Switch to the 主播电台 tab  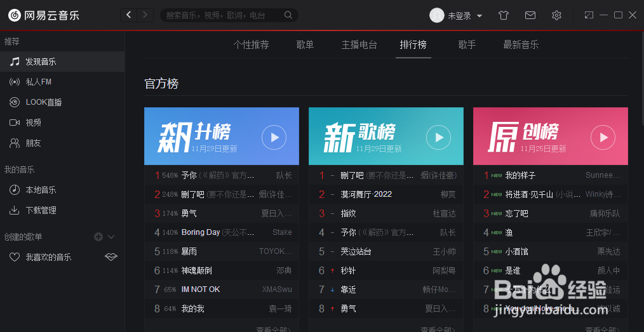(x=359, y=44)
